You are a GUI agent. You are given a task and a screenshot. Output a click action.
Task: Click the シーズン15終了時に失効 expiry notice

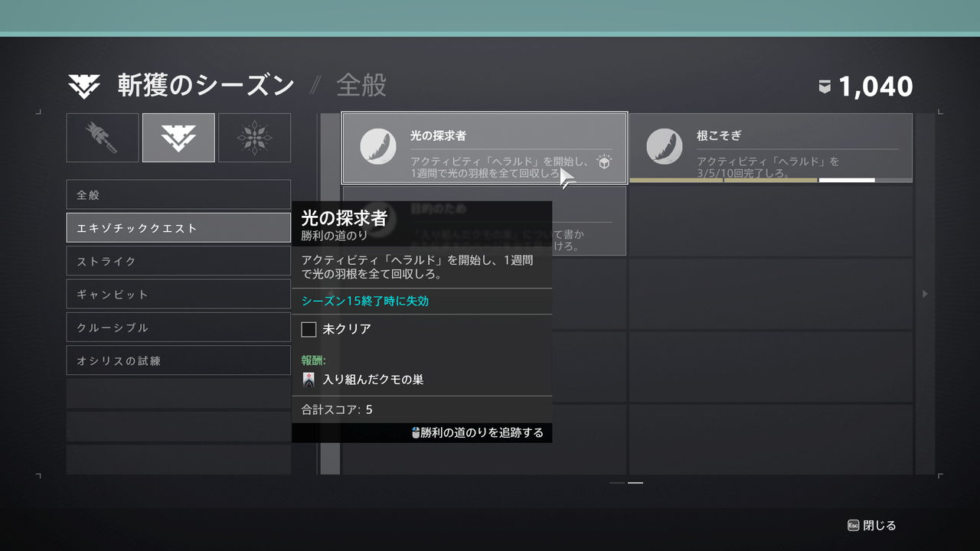[365, 302]
